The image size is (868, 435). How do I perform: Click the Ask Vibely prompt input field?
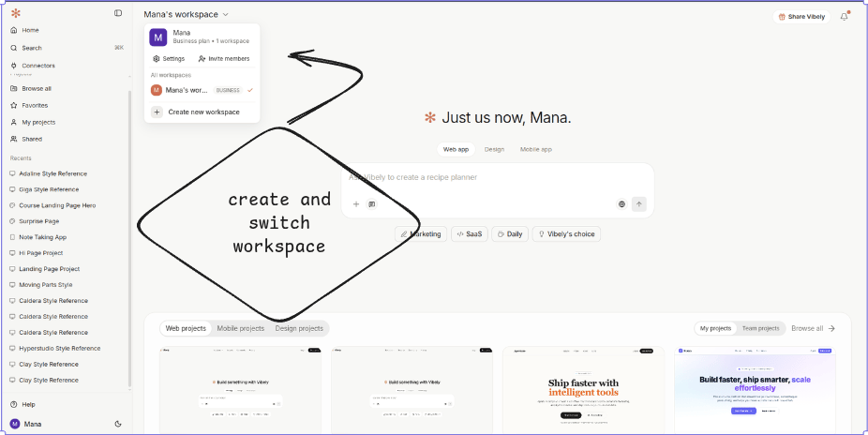pyautogui.click(x=497, y=177)
